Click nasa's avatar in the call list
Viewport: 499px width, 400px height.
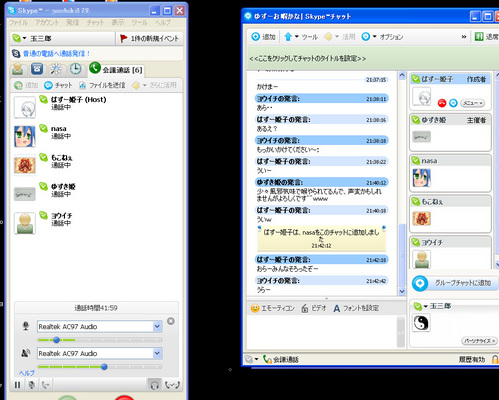pyautogui.click(x=25, y=136)
